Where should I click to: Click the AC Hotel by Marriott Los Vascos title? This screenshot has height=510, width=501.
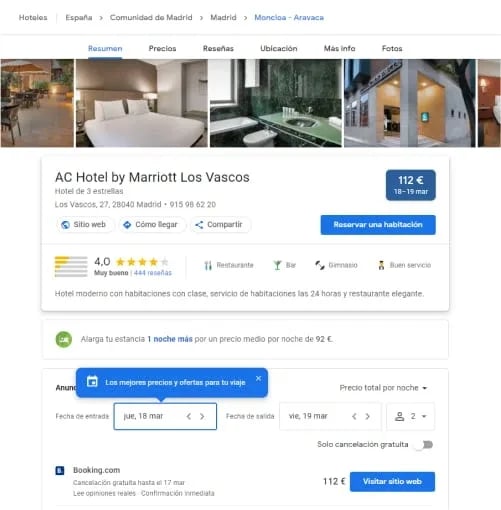pyautogui.click(x=152, y=177)
